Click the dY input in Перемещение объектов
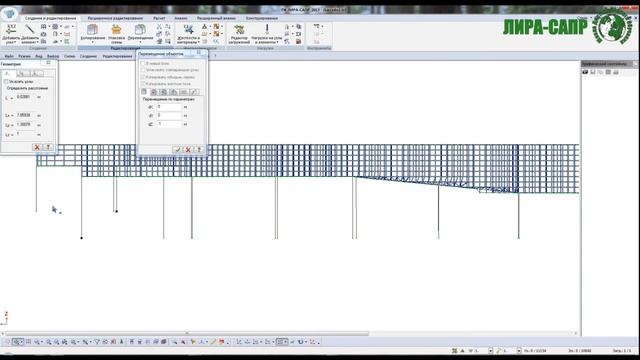The height and width of the screenshot is (360, 640). (x=169, y=116)
